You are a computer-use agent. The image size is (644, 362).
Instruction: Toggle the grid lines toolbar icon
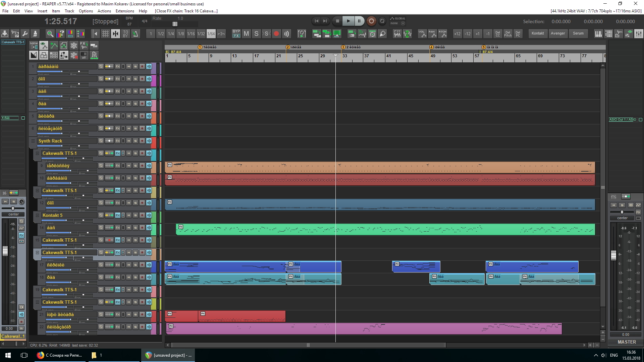(x=105, y=34)
